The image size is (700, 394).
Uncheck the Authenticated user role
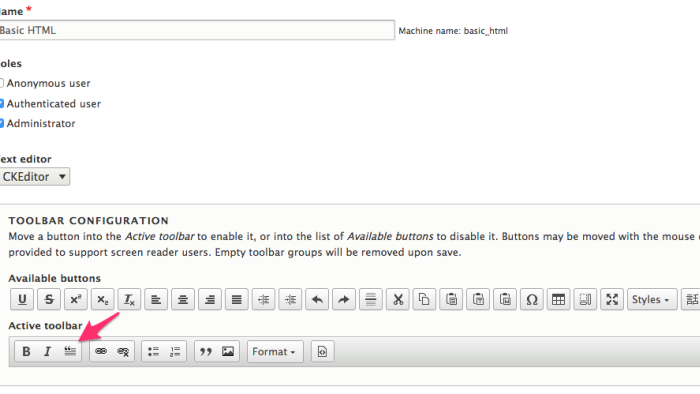pos(1,104)
